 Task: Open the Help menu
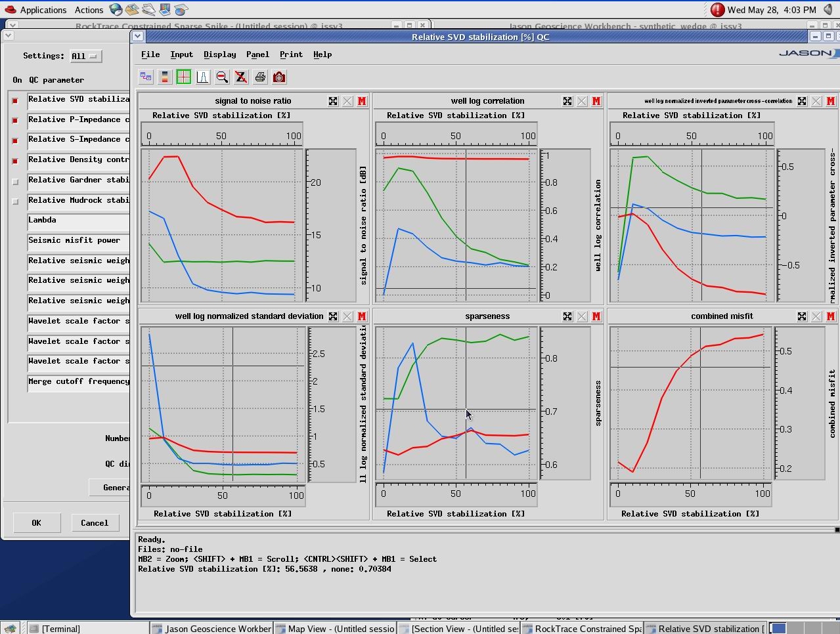click(x=322, y=54)
